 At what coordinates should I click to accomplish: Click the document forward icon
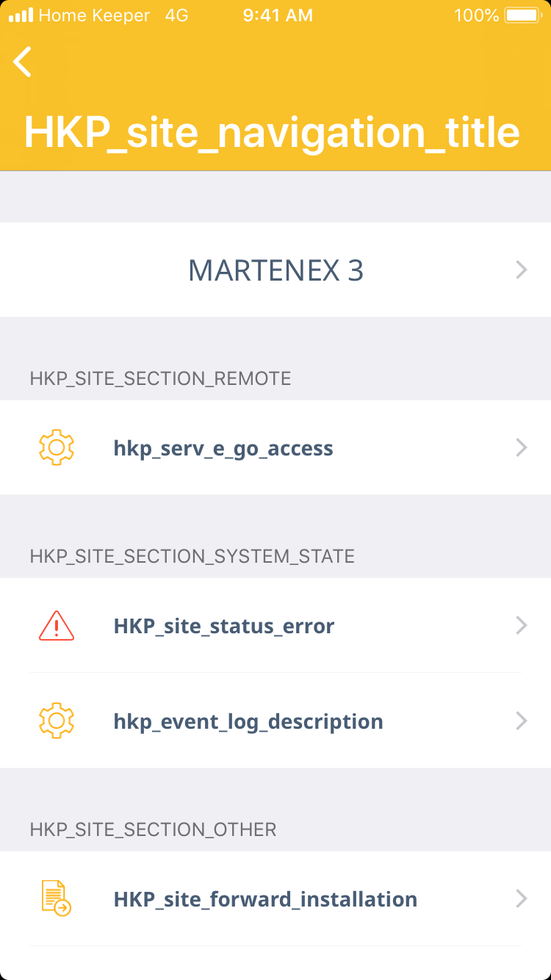(x=57, y=898)
